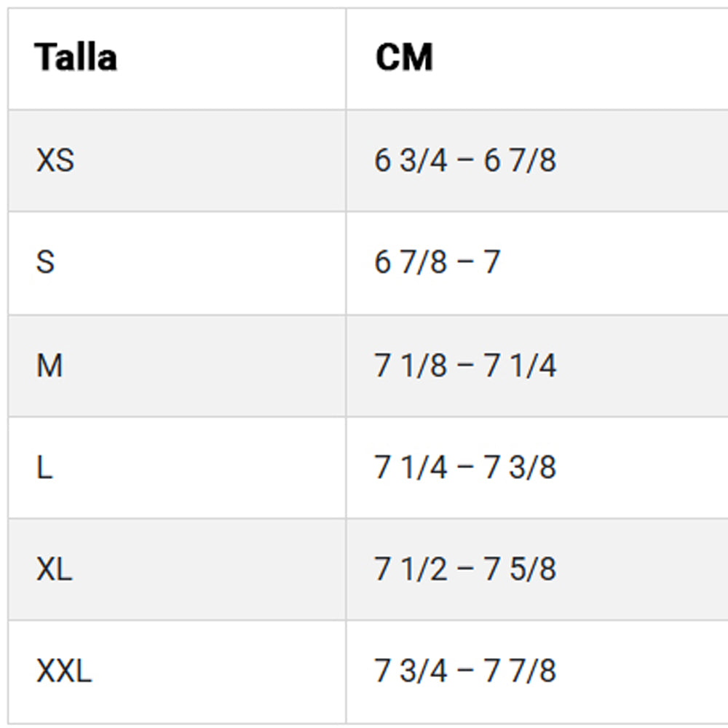
Task: Select the S size label
Action: [x=45, y=262]
